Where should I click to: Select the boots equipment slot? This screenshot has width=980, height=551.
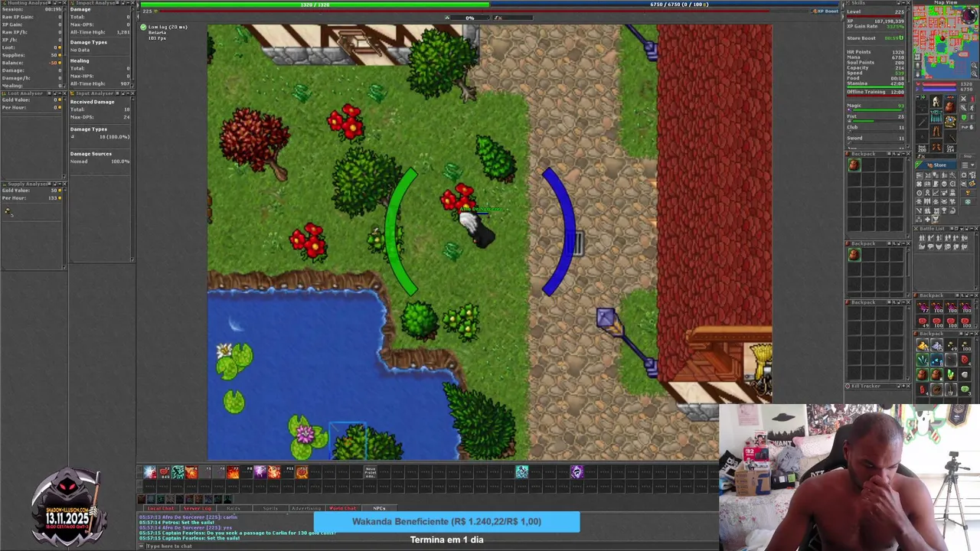click(936, 146)
